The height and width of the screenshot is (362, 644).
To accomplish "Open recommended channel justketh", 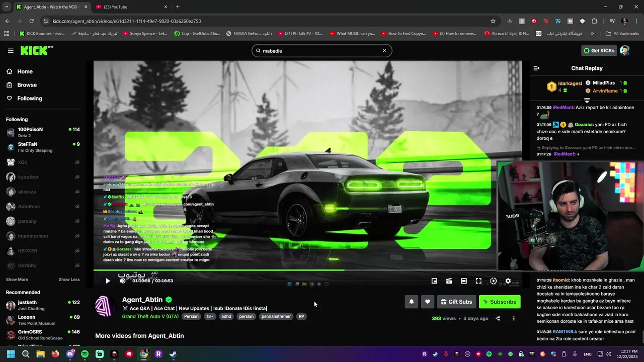I will pyautogui.click(x=43, y=305).
